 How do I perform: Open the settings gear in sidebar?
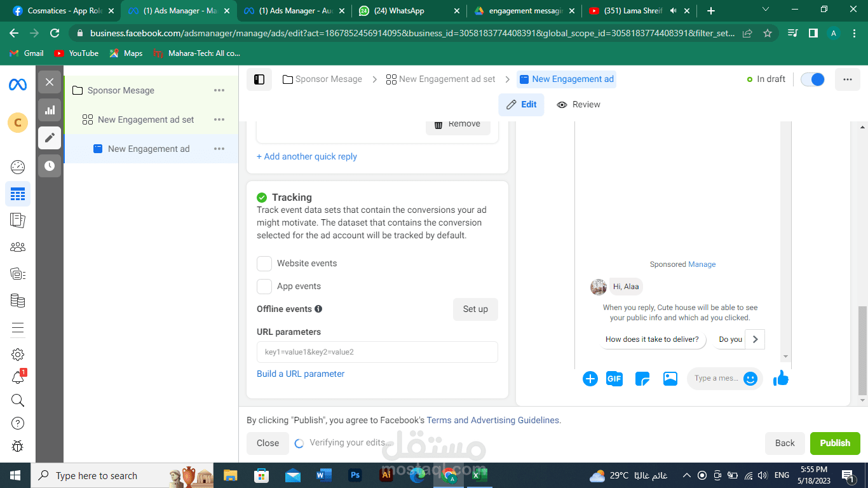(x=18, y=354)
